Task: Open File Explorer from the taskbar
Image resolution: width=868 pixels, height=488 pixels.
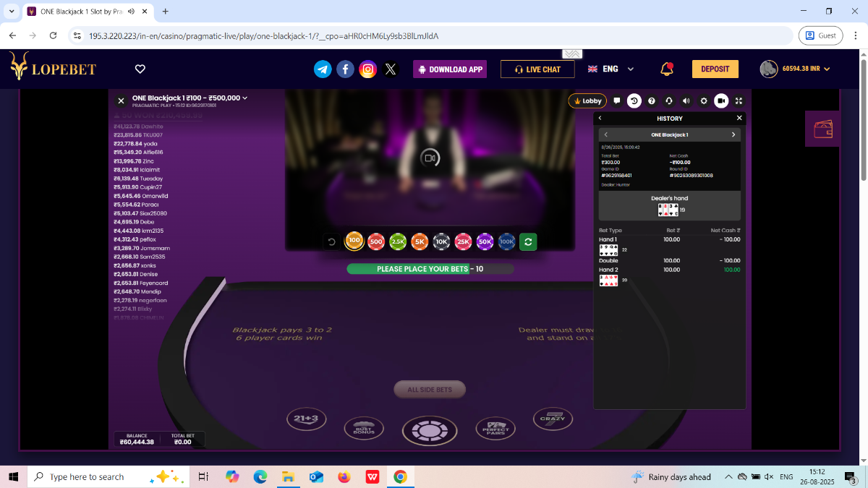Action: tap(288, 477)
